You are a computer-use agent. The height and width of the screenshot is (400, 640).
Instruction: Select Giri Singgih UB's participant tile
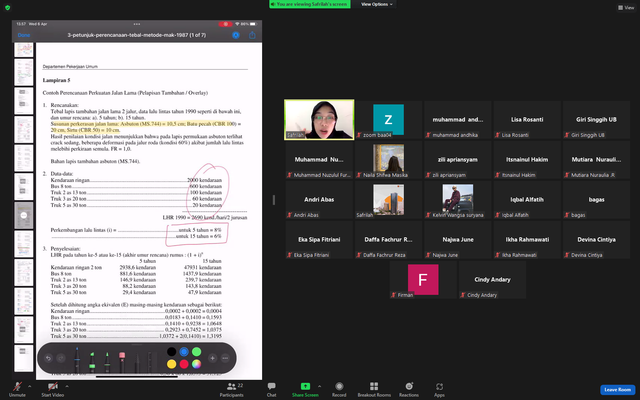point(596,120)
